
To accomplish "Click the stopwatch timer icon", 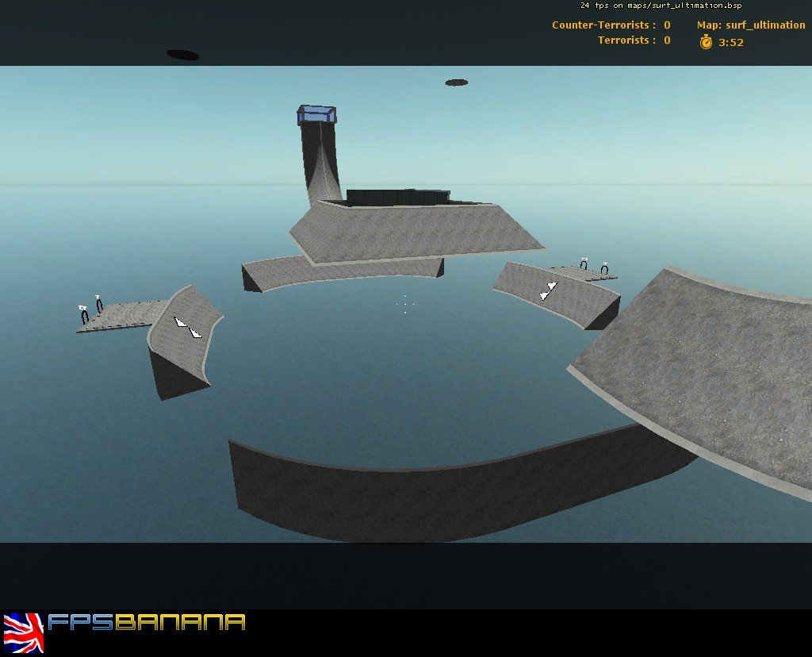I will (x=706, y=42).
